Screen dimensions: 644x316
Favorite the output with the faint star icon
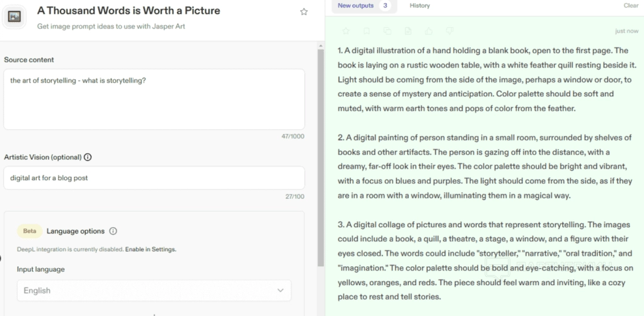coord(345,30)
